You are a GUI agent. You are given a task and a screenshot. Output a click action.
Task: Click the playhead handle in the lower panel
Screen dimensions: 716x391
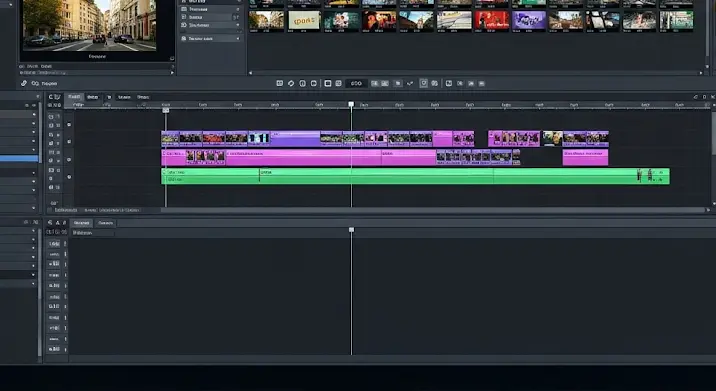(351, 230)
